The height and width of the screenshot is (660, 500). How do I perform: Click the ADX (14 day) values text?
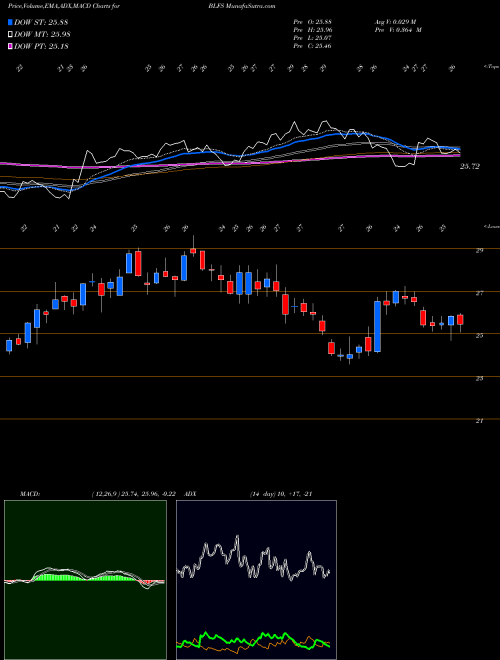[x=281, y=494]
